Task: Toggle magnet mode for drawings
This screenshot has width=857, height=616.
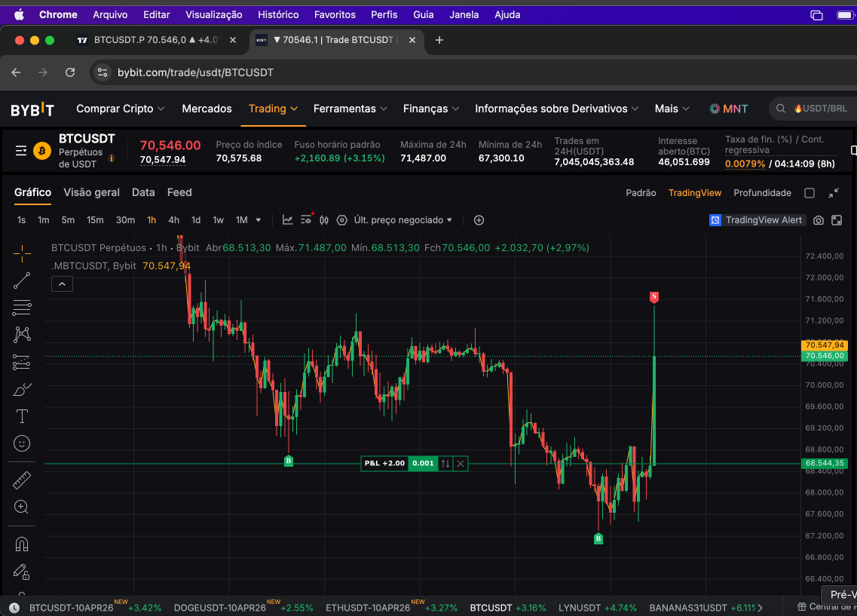Action: point(22,544)
